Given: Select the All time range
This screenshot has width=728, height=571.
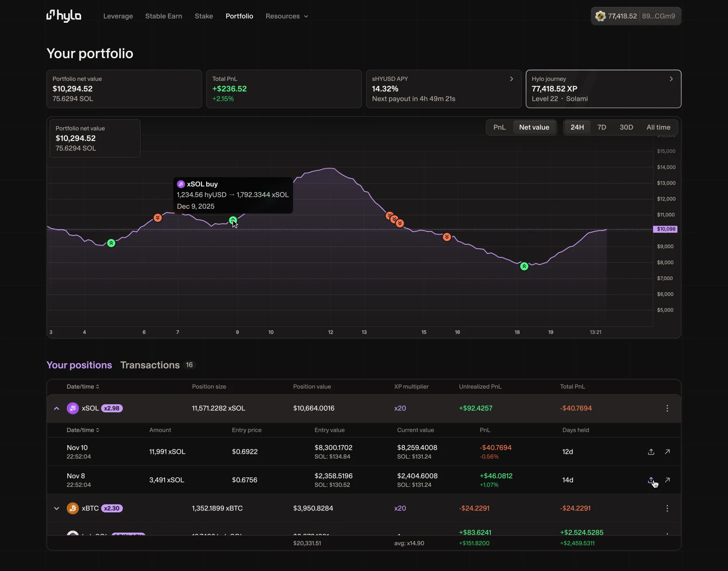Looking at the screenshot, I should 658,127.
